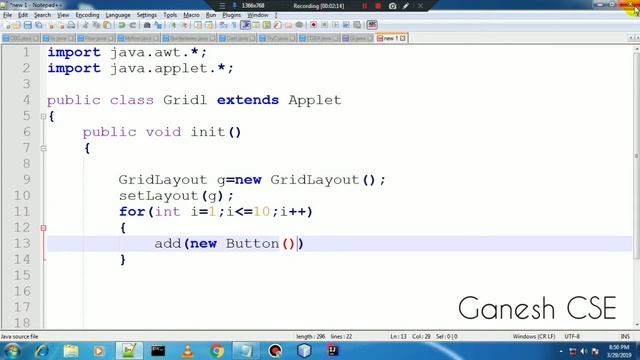Toggle synchronize vertical scrolling
This screenshot has height=360, width=640.
pyautogui.click(x=198, y=25)
